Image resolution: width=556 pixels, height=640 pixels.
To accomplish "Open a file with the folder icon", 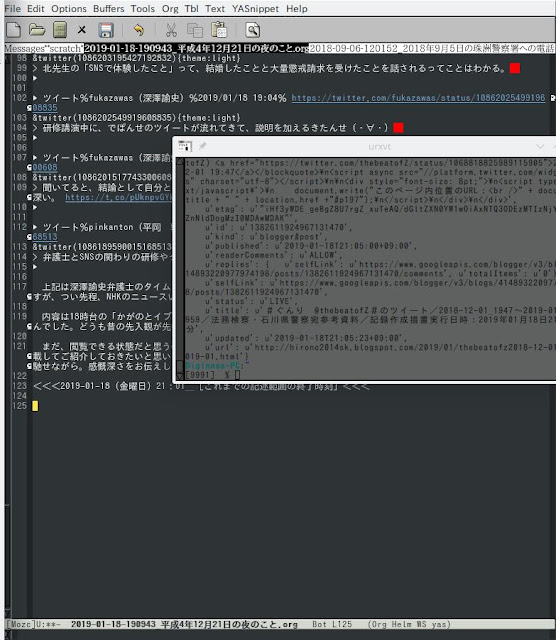I will [37, 30].
